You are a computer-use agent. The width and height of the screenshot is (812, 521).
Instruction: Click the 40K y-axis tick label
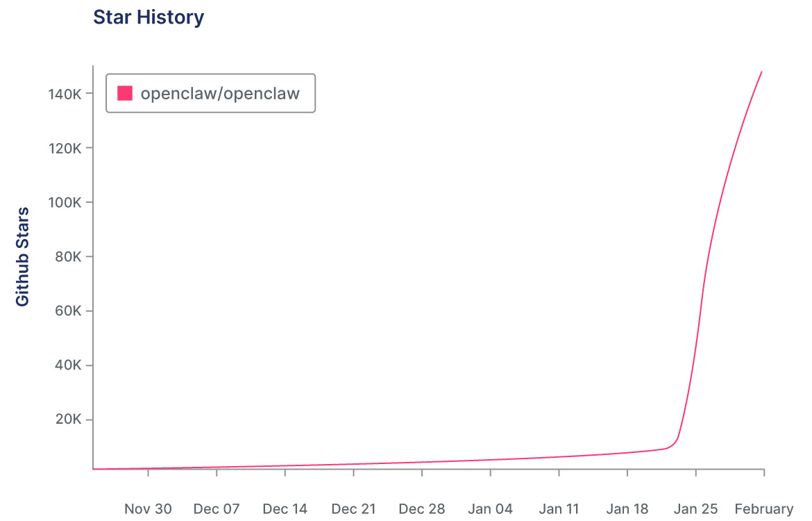(69, 365)
